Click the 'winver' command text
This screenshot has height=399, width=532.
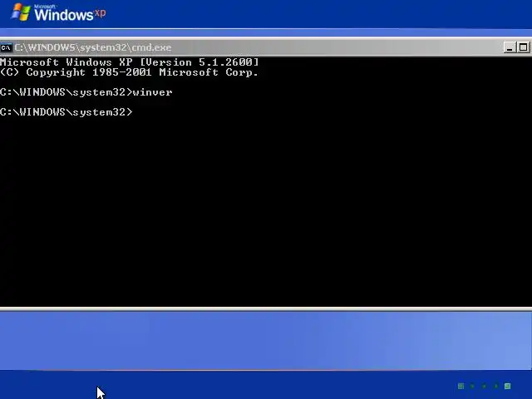(x=153, y=92)
